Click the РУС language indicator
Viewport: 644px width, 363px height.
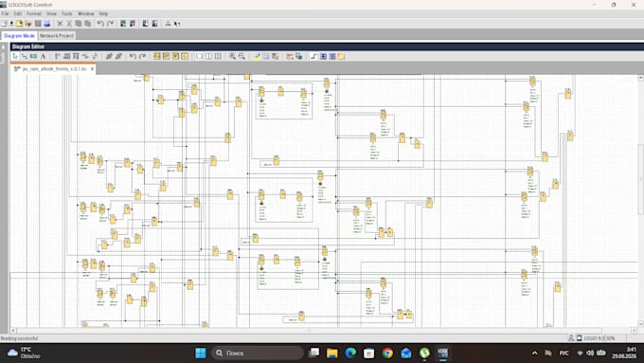coord(563,354)
